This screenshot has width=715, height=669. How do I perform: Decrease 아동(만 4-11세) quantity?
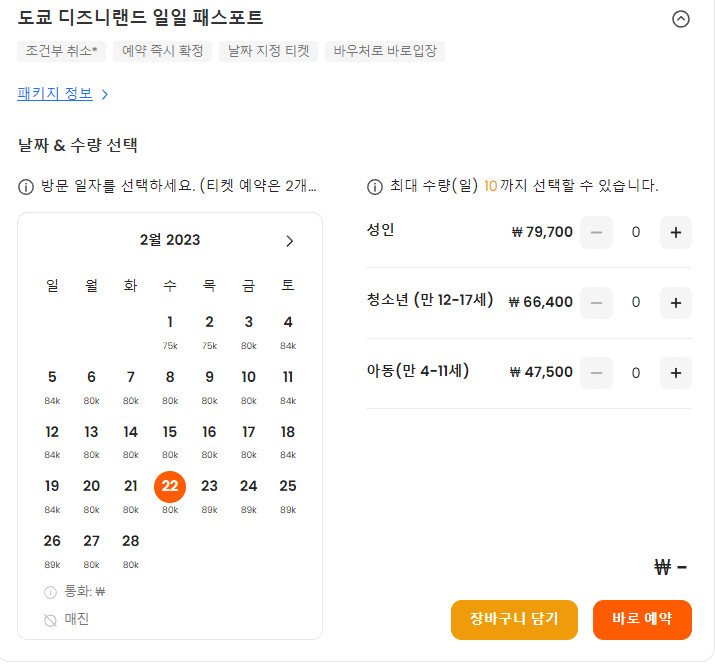pos(596,373)
